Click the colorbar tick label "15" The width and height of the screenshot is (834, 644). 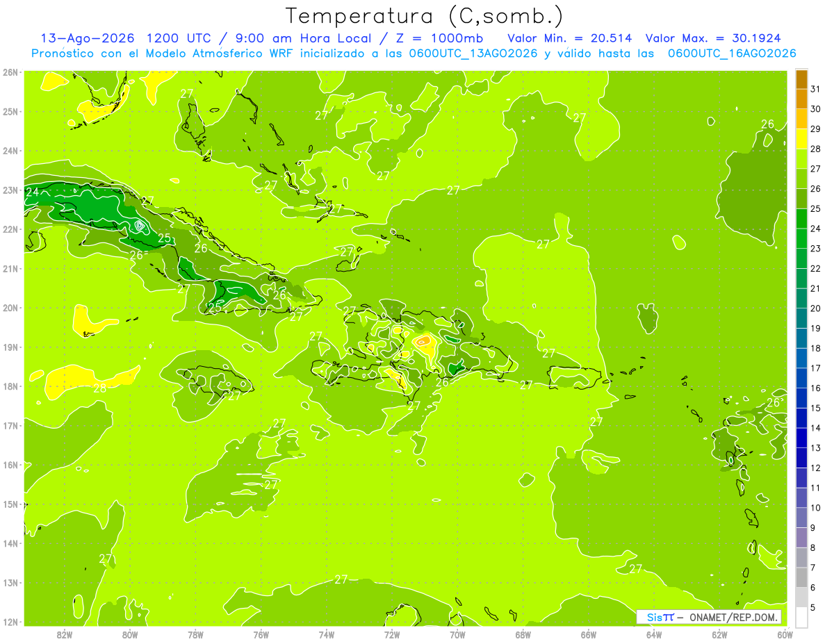coord(816,408)
